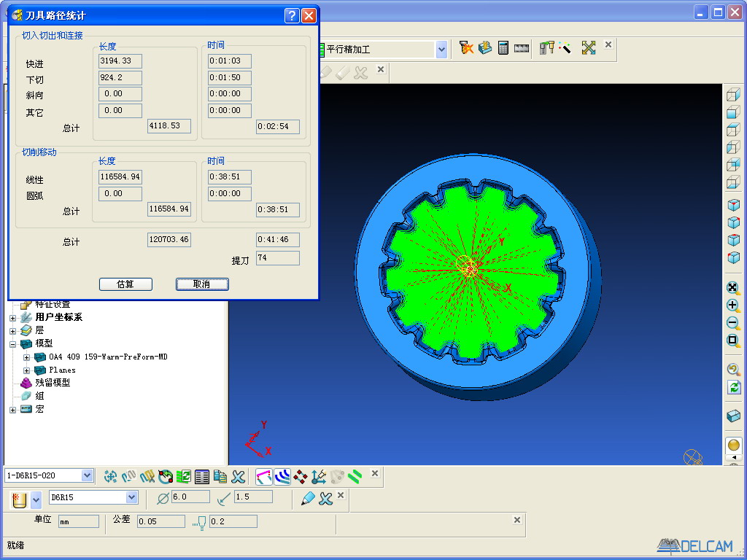Click the zoom in plus icon
This screenshot has width=747, height=560.
point(733,306)
